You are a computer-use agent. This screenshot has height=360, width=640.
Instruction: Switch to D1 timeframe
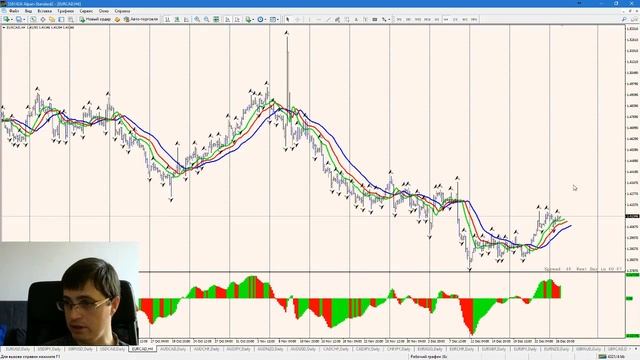coord(456,19)
